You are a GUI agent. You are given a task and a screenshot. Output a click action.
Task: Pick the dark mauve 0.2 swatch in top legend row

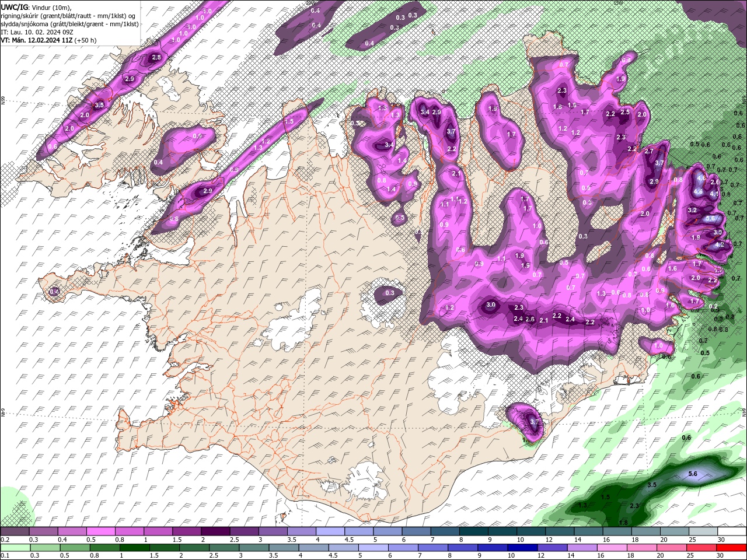point(15,531)
